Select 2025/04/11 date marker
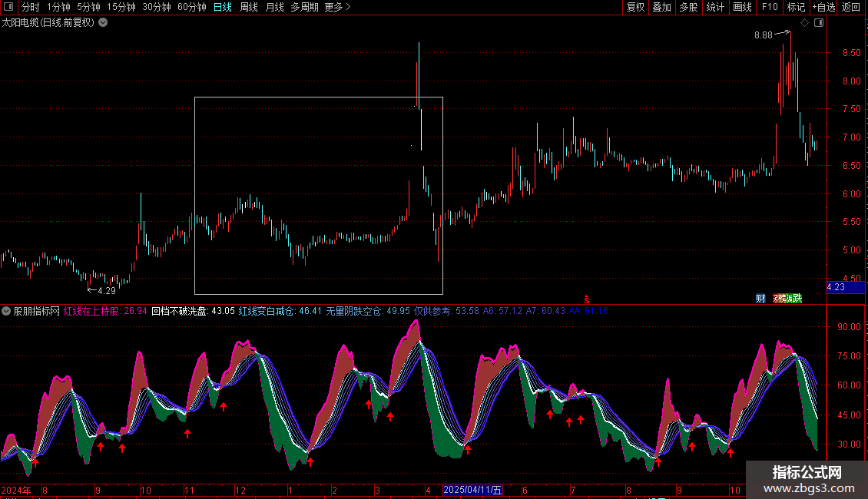Image resolution: width=868 pixels, height=499 pixels. tap(472, 490)
